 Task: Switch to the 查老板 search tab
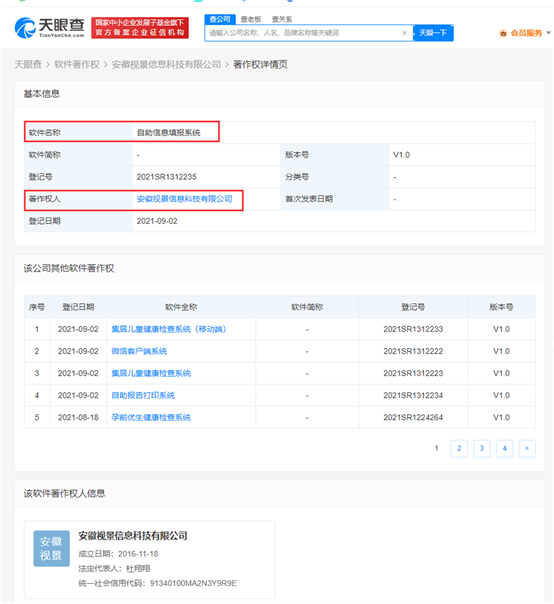[251, 19]
